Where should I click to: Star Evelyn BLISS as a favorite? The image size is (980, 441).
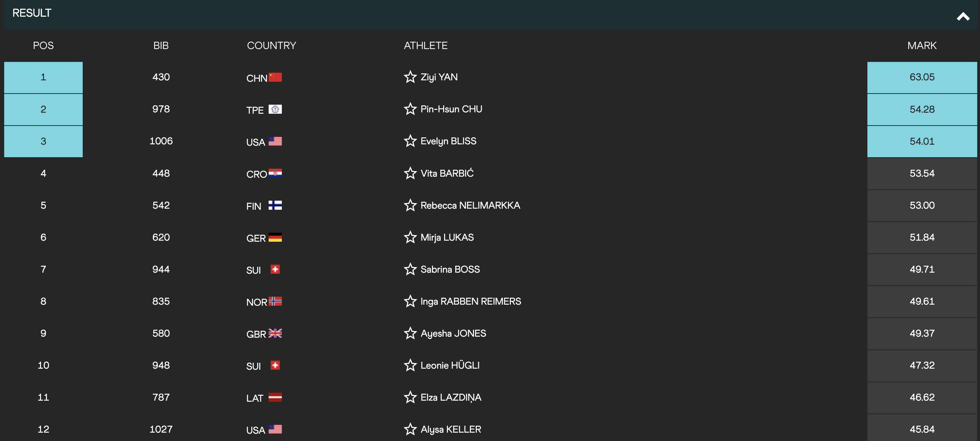[x=410, y=141]
